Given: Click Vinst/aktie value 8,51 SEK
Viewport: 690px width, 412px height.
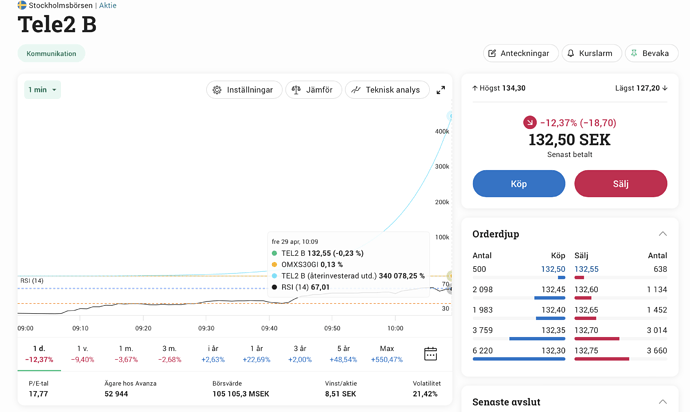Looking at the screenshot, I should [341, 394].
